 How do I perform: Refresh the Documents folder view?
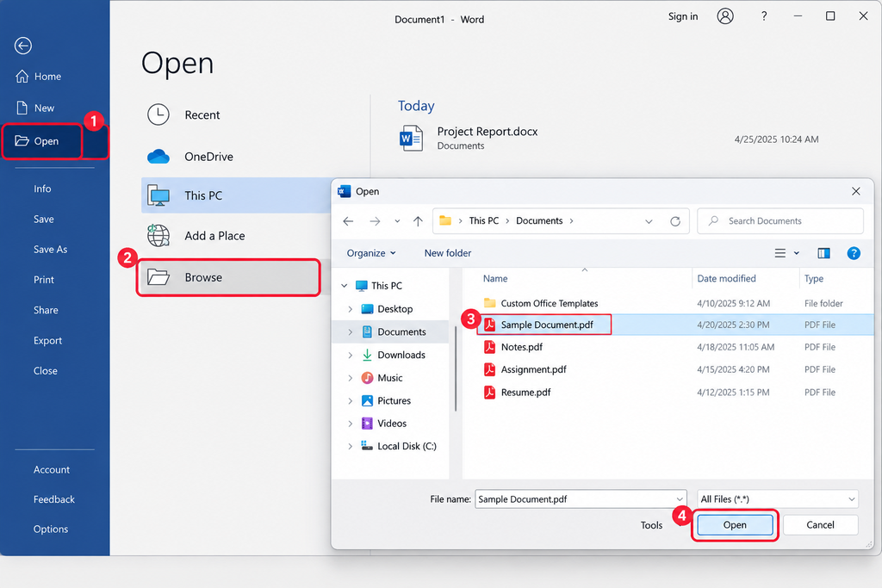(675, 221)
